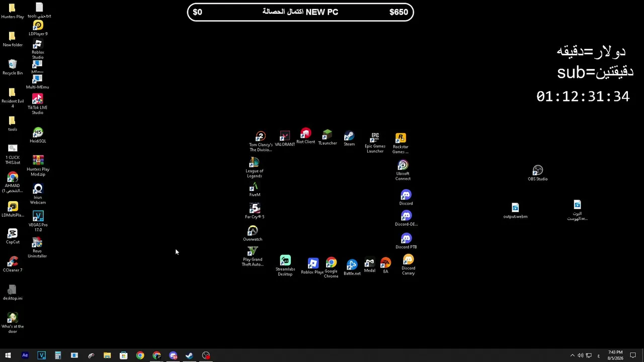Image resolution: width=644 pixels, height=362 pixels.
Task: Select Tom Clancy's The Division 2 shortcut
Action: 261,142
